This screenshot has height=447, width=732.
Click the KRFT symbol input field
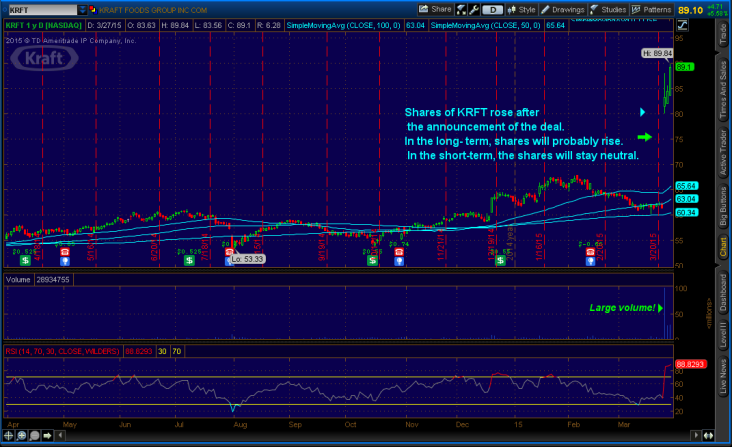[x=42, y=10]
